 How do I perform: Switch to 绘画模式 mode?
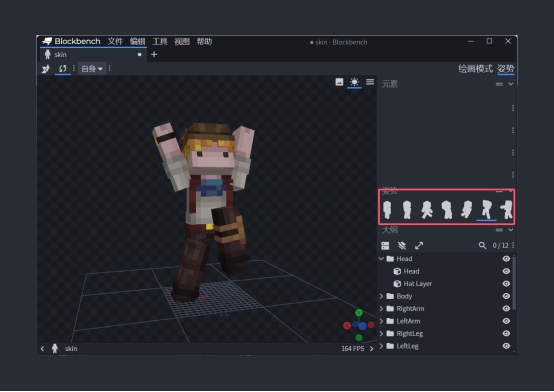pos(475,69)
